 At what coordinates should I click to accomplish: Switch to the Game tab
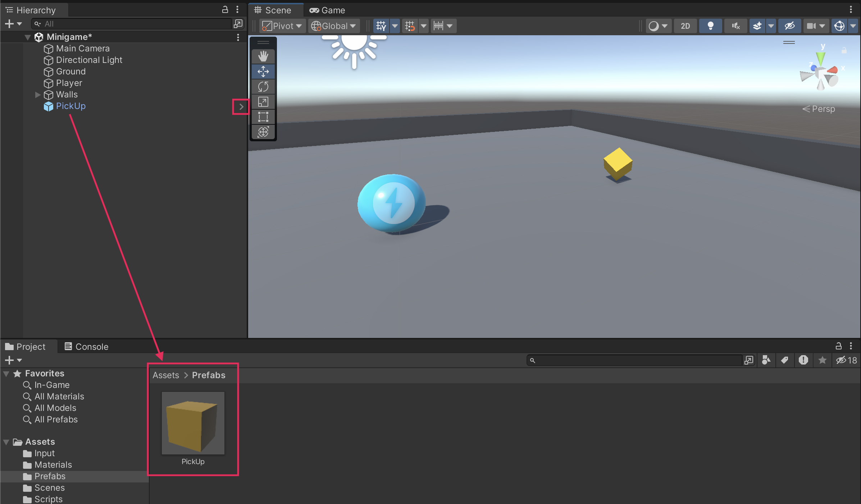tap(327, 10)
